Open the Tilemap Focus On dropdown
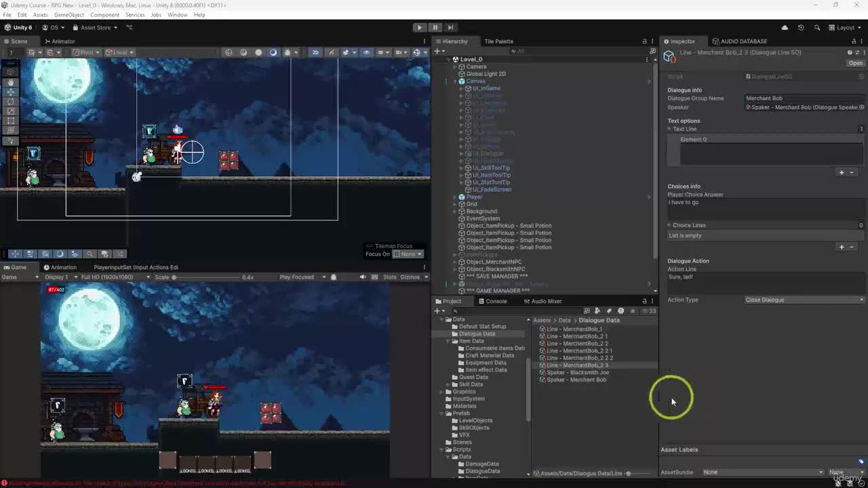Viewport: 868px width, 488px height. 408,254
